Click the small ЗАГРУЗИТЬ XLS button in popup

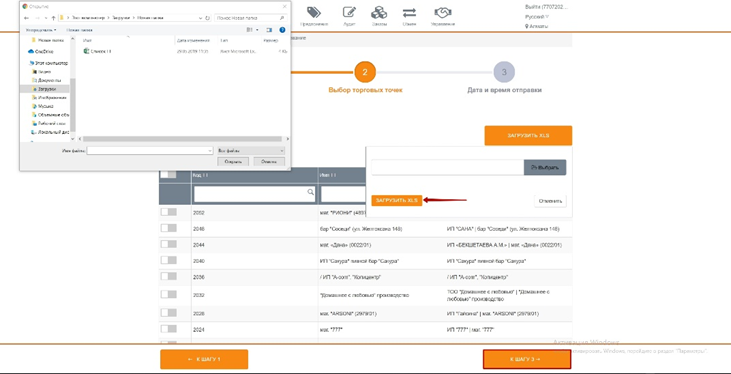(397, 201)
